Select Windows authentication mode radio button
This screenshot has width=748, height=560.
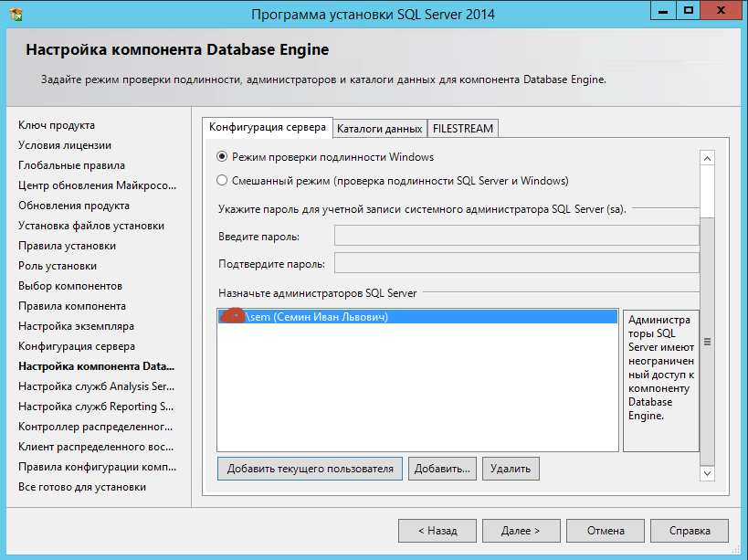click(x=222, y=156)
